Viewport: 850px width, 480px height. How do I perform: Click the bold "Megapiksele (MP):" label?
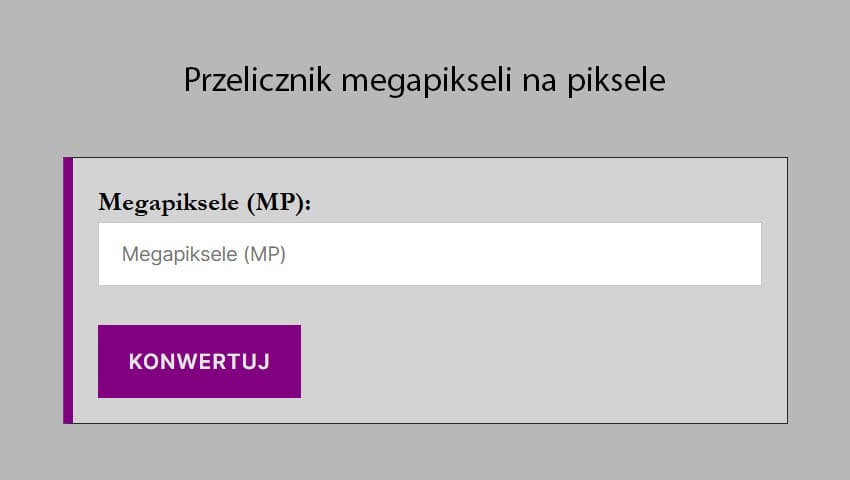coord(205,203)
